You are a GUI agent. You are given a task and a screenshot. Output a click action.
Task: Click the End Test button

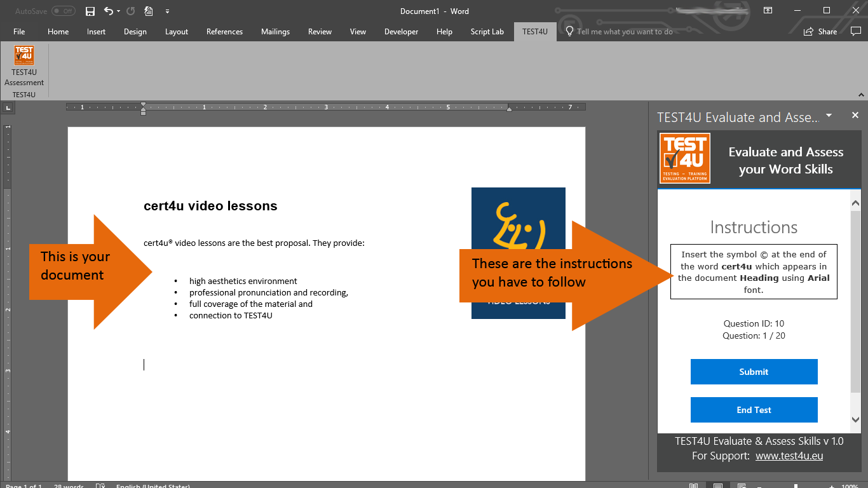(x=754, y=410)
